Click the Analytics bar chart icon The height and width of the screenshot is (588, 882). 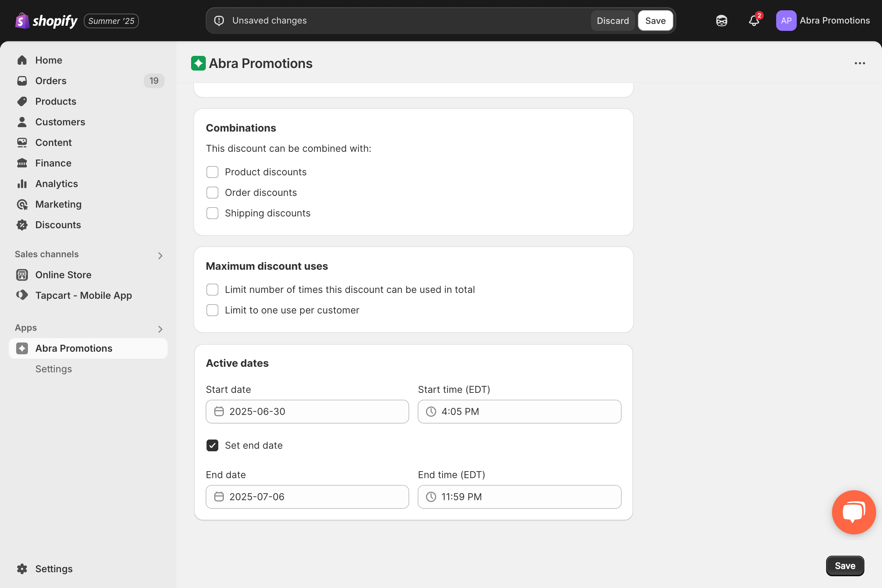[22, 184]
